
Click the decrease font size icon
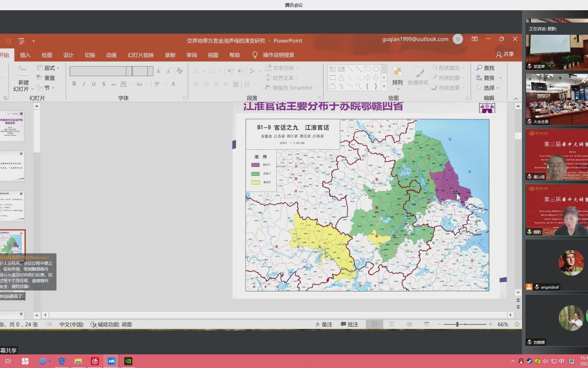[x=169, y=71]
